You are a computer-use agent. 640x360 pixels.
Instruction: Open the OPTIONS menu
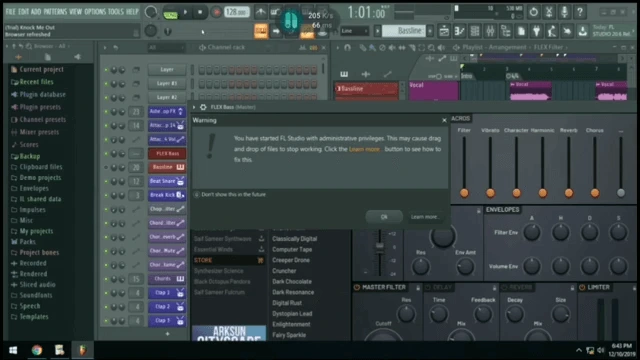95,12
